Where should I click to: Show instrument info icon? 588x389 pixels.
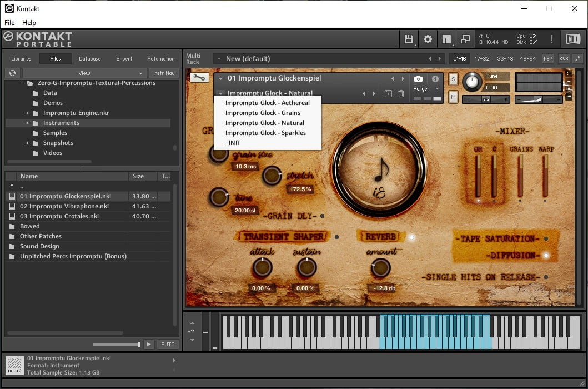coord(435,79)
